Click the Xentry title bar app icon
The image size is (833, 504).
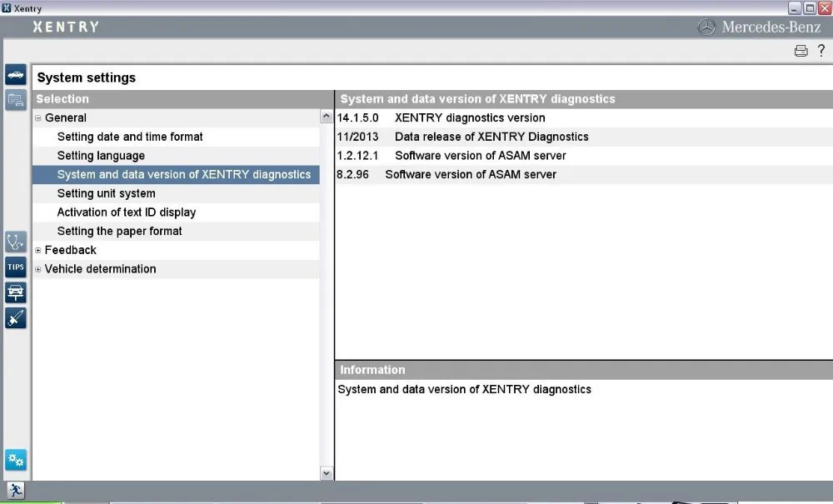point(7,8)
